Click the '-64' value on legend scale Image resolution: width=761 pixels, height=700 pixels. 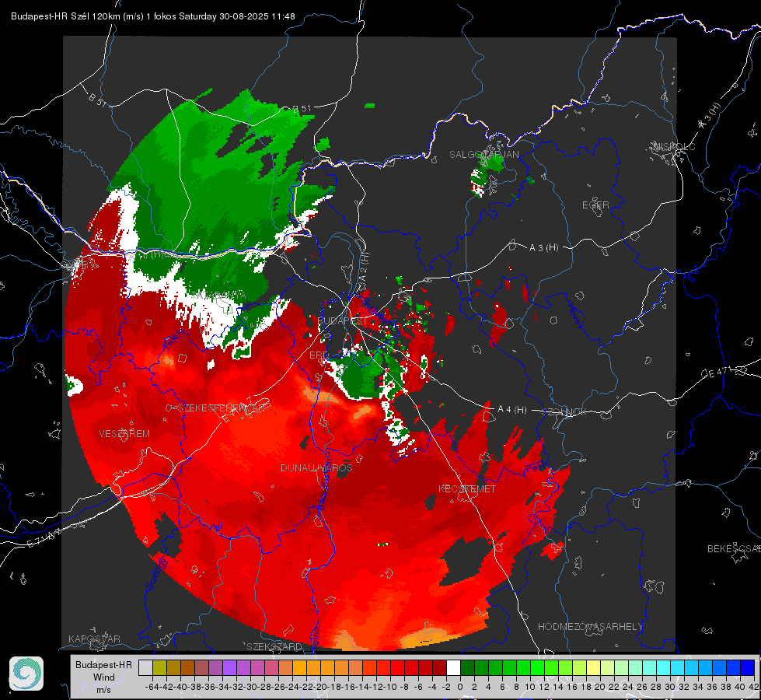(x=152, y=687)
